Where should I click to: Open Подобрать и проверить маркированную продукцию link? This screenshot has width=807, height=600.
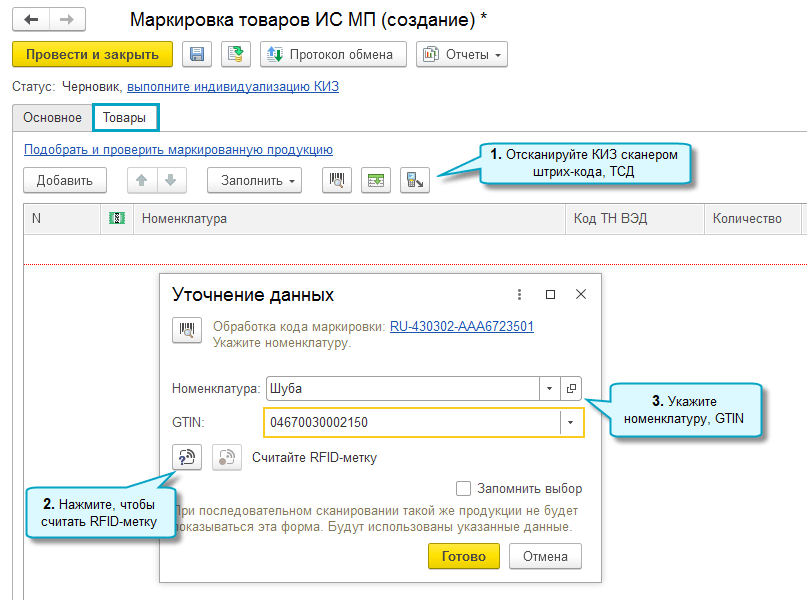178,150
